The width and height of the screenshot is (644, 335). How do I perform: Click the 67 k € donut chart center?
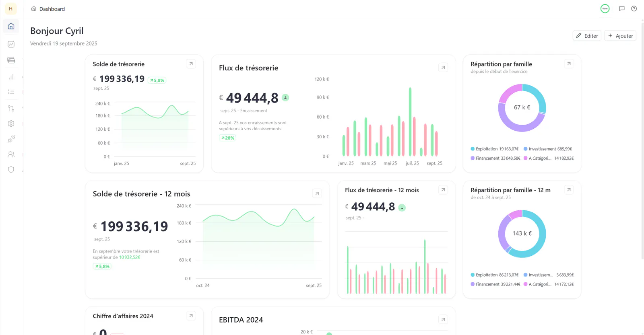522,107
